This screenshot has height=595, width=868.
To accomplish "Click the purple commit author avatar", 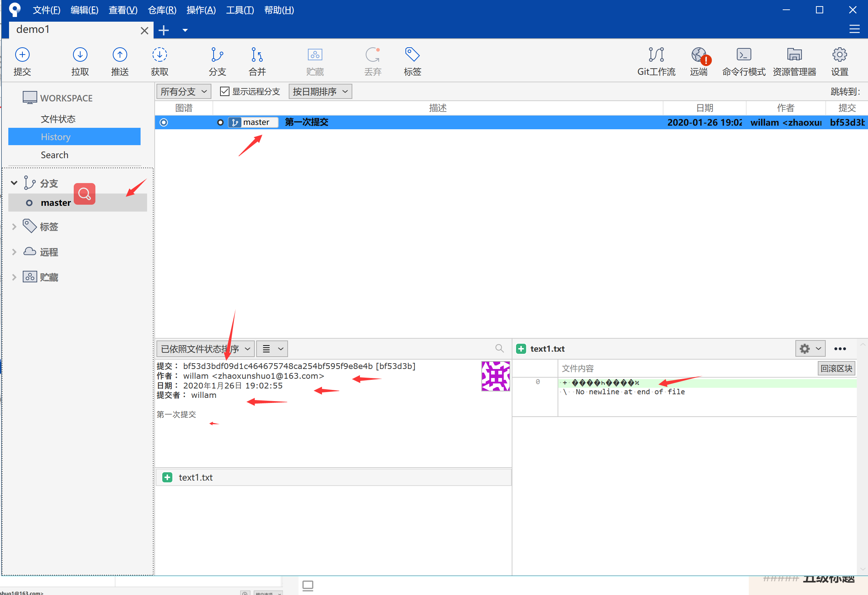I will click(495, 376).
